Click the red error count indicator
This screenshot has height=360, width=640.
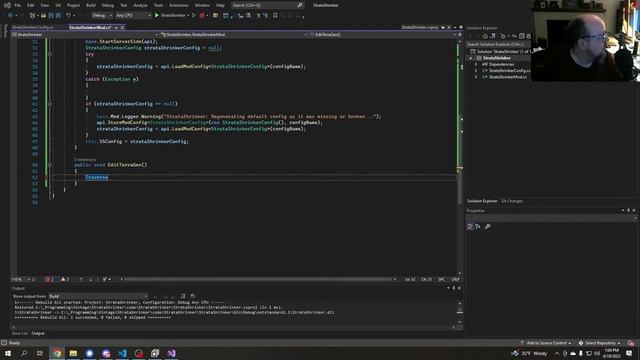[x=51, y=280]
